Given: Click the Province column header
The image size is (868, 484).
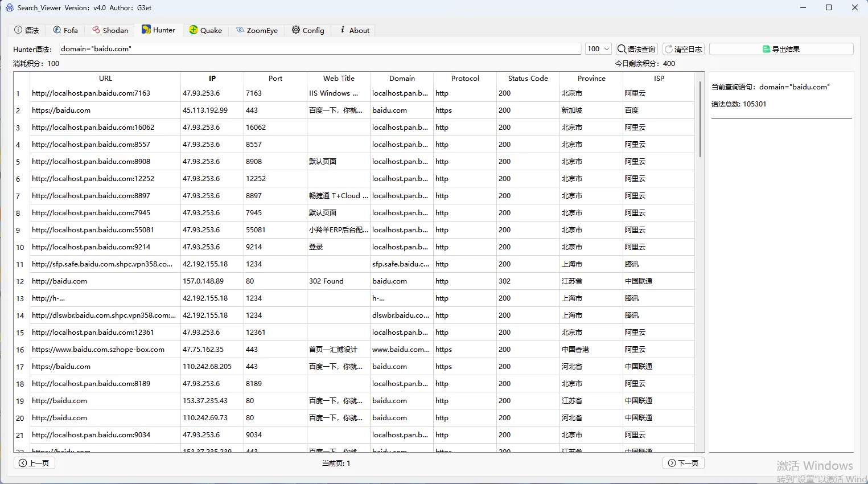Looking at the screenshot, I should coord(591,79).
